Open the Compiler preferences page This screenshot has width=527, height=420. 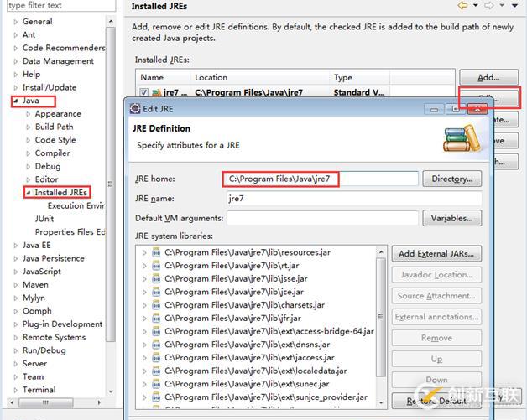[52, 153]
